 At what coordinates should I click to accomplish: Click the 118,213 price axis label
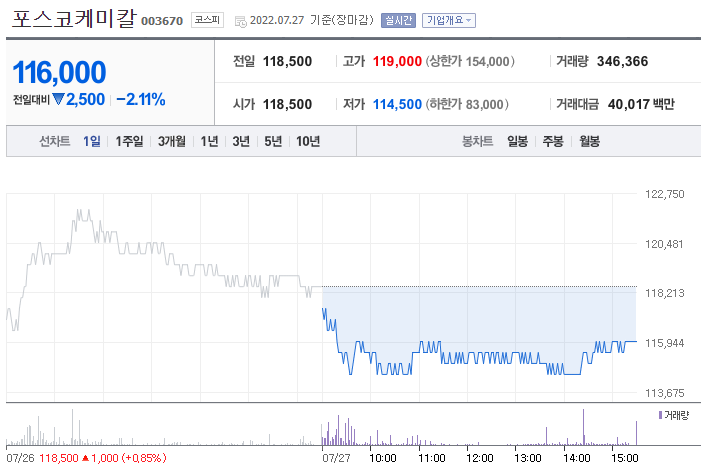coord(664,293)
